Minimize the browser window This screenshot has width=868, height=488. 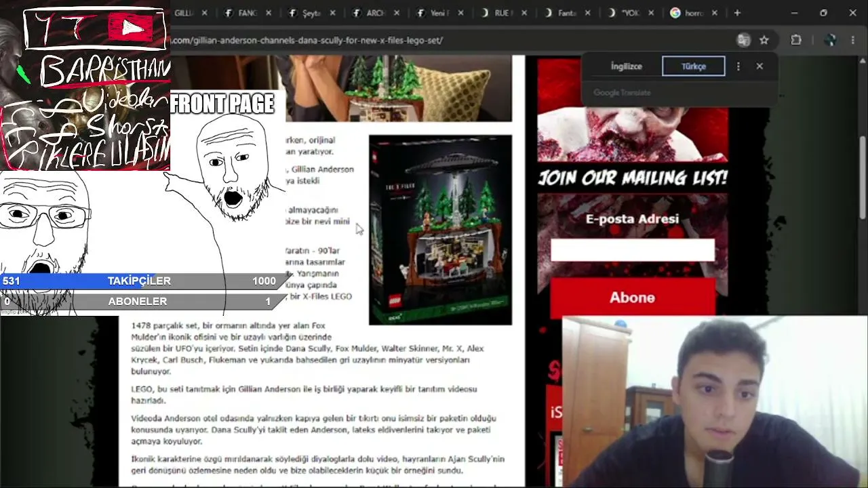point(794,13)
